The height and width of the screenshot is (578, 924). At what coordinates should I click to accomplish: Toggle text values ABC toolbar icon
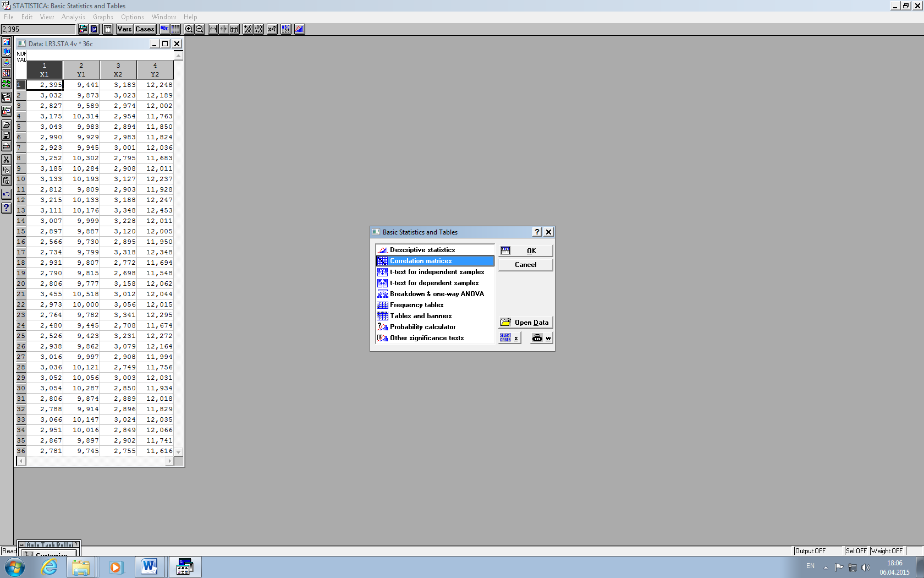[164, 29]
